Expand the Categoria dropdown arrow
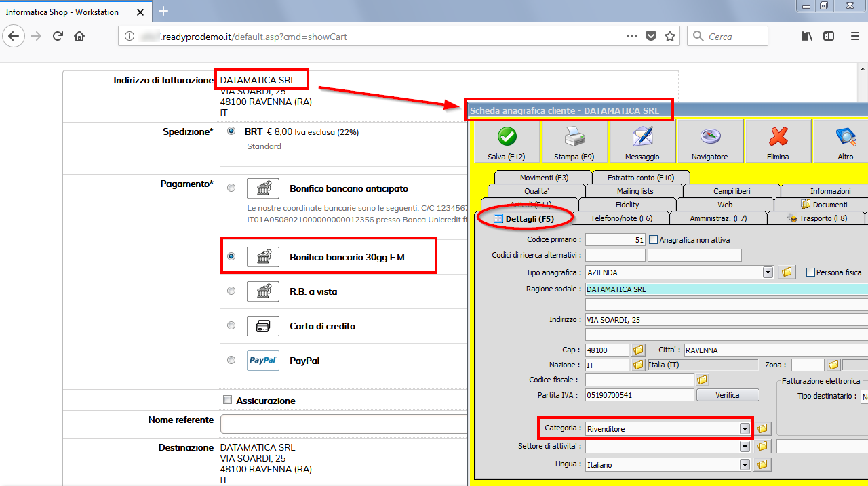 [745, 428]
